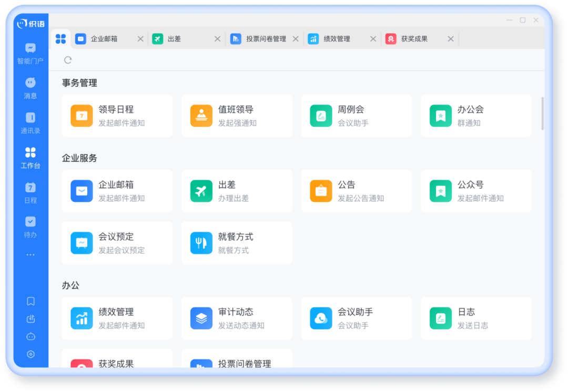The height and width of the screenshot is (392, 568).
Task: Close the 获奖成果 tab
Action: 451,39
